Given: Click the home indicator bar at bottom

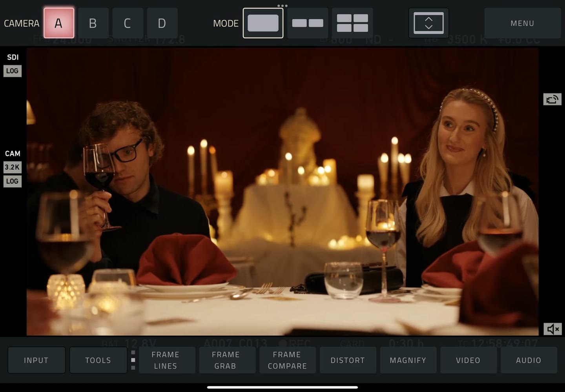Looking at the screenshot, I should (282, 387).
